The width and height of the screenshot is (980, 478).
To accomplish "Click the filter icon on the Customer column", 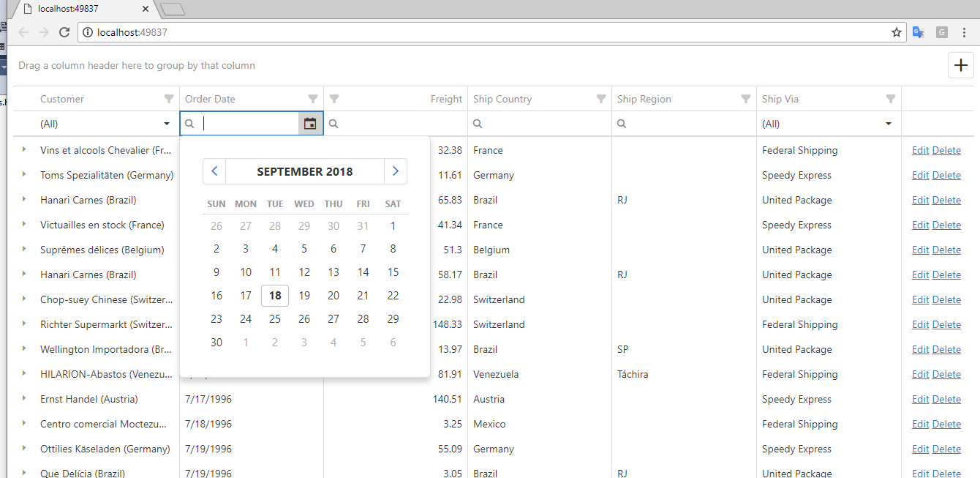I will tap(168, 98).
